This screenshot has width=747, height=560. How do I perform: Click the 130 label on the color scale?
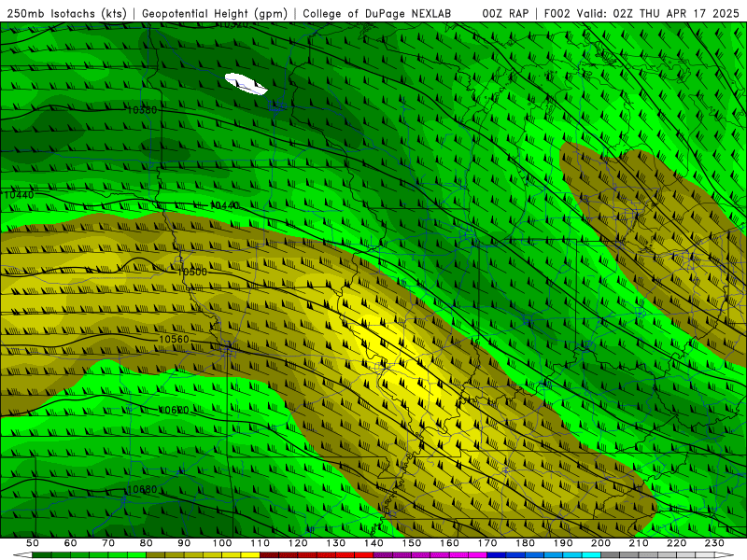click(x=336, y=543)
